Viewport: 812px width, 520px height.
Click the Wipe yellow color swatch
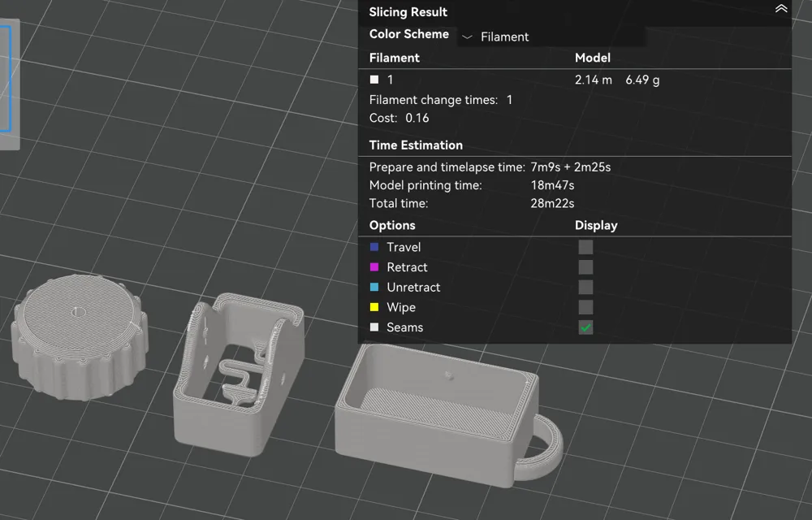[374, 307]
